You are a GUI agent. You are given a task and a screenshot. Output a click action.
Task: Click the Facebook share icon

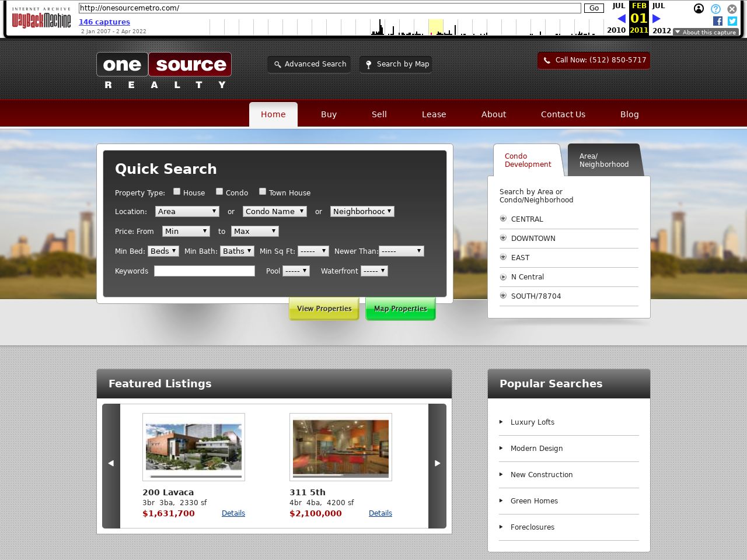718,21
